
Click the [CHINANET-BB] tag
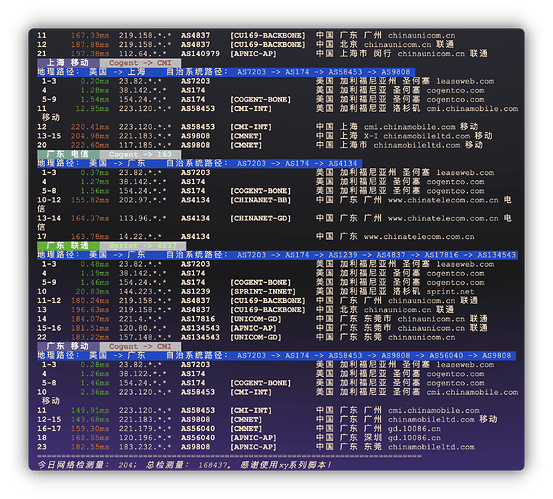(x=261, y=200)
